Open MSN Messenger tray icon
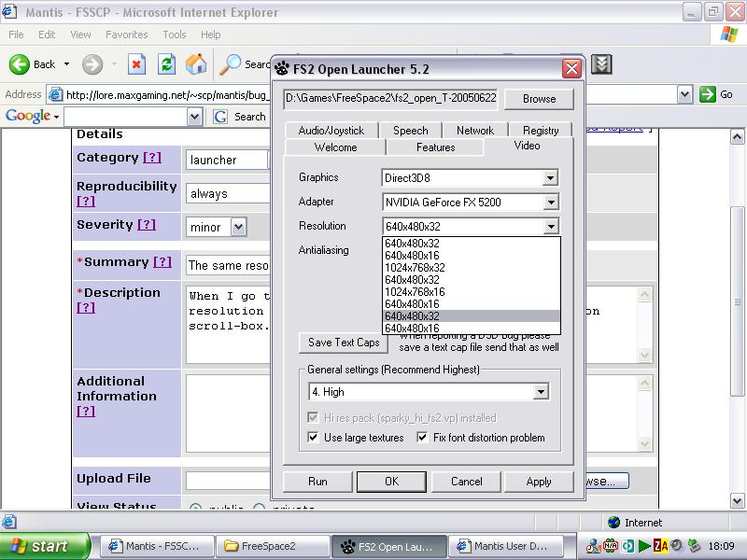This screenshot has width=747, height=560. tap(593, 546)
